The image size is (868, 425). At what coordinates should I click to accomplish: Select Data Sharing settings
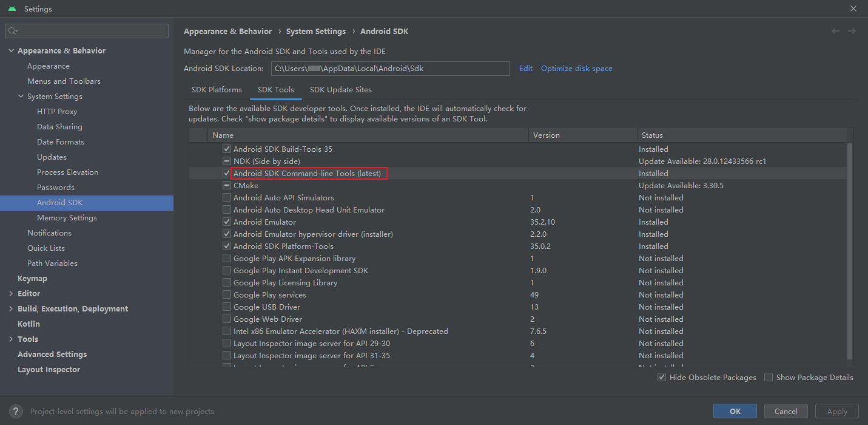[x=59, y=126]
